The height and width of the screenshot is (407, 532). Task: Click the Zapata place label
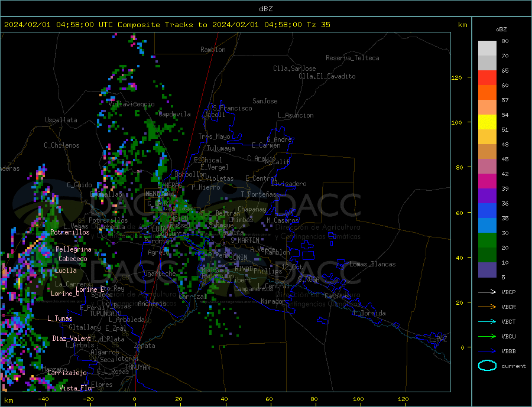[145, 346]
